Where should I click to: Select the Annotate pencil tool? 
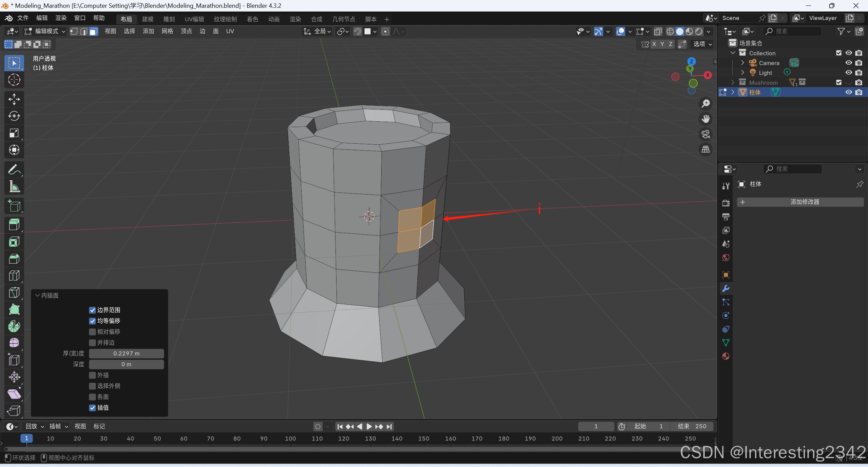point(14,169)
